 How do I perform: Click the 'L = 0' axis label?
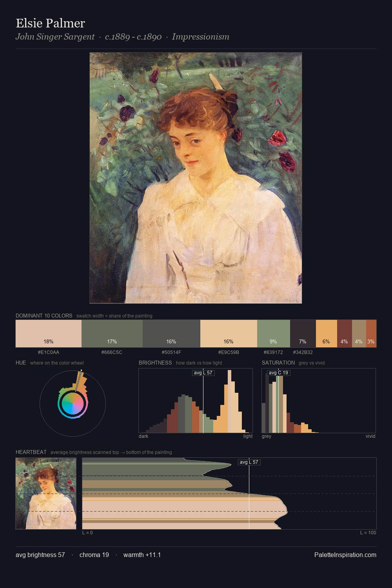click(x=87, y=533)
